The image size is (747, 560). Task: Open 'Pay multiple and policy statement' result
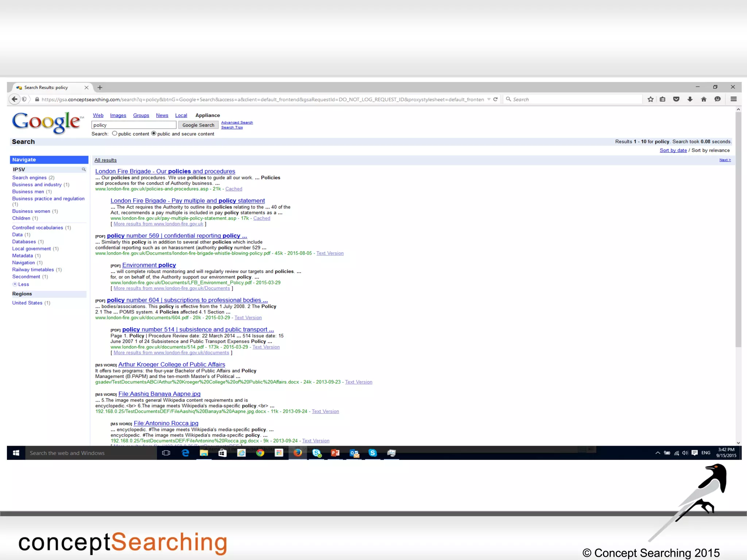click(187, 201)
